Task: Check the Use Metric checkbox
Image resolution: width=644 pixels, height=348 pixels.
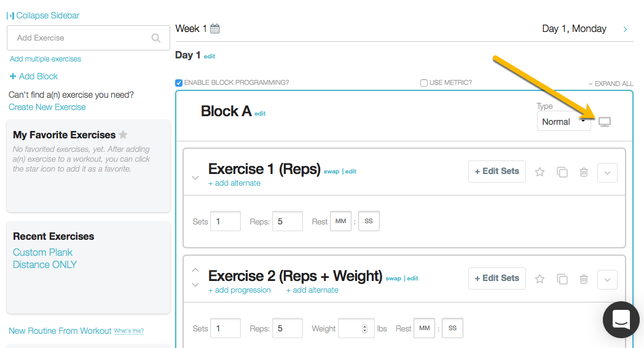Action: click(x=424, y=83)
